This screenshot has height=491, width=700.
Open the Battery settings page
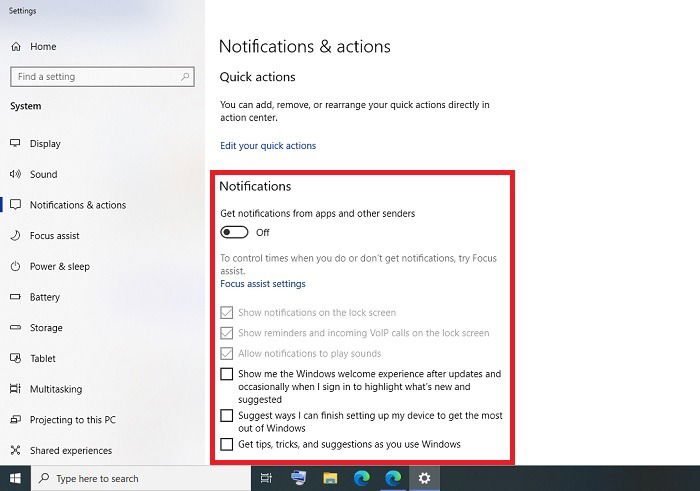click(45, 297)
